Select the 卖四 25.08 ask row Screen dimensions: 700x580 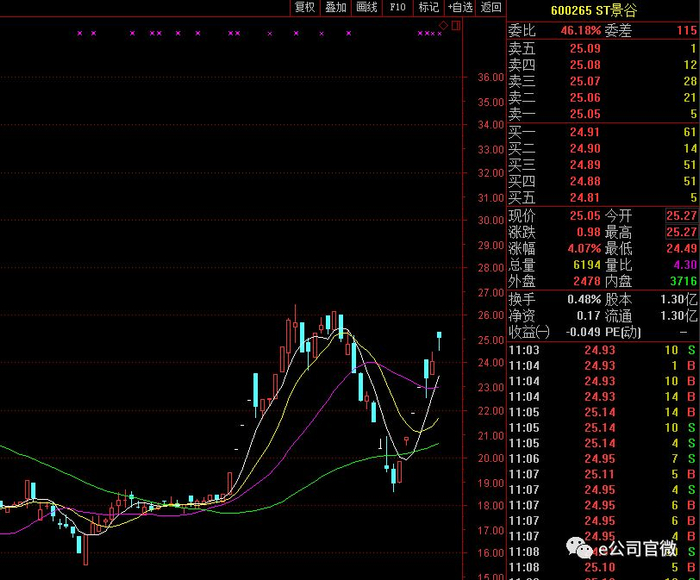603,65
